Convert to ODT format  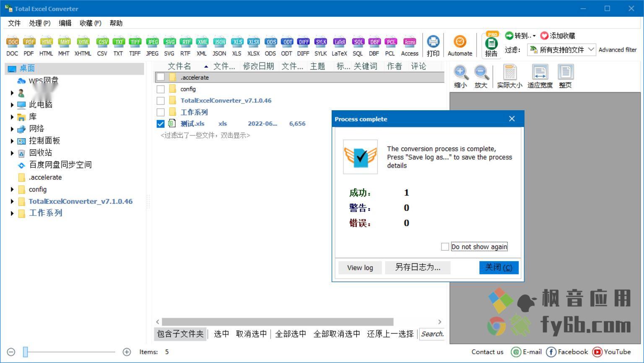pyautogui.click(x=287, y=46)
